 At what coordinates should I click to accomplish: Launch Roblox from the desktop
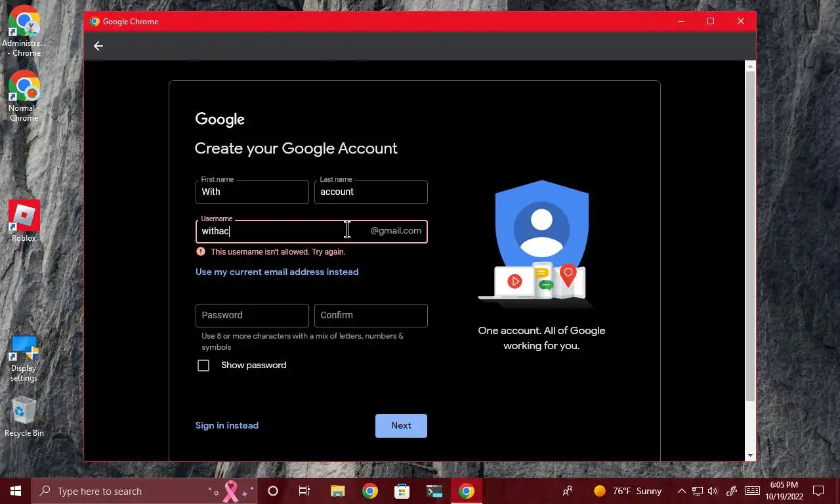pyautogui.click(x=24, y=221)
